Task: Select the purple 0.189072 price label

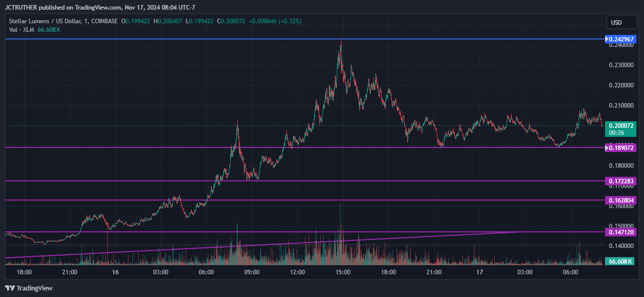Action: click(620, 148)
